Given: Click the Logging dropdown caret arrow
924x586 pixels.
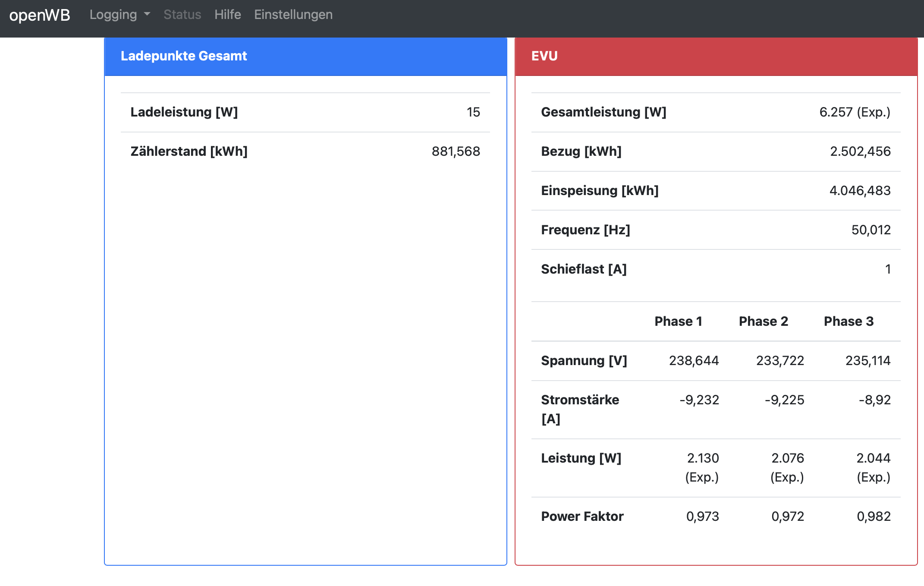Looking at the screenshot, I should 147,14.
